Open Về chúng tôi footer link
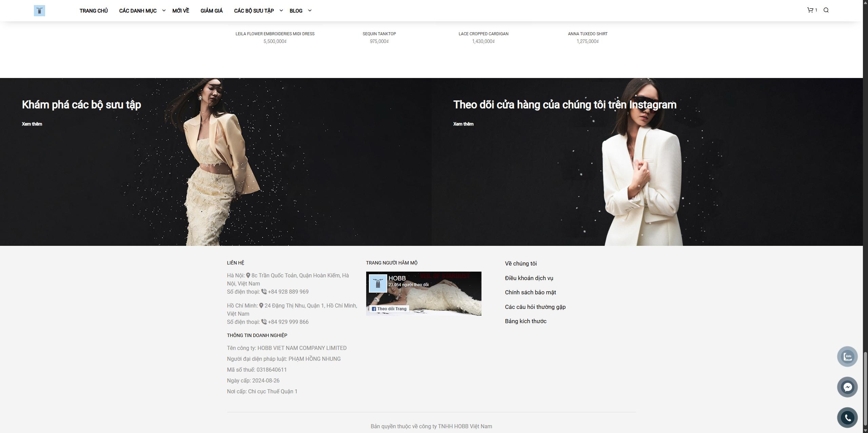This screenshot has height=433, width=868. pos(520,263)
